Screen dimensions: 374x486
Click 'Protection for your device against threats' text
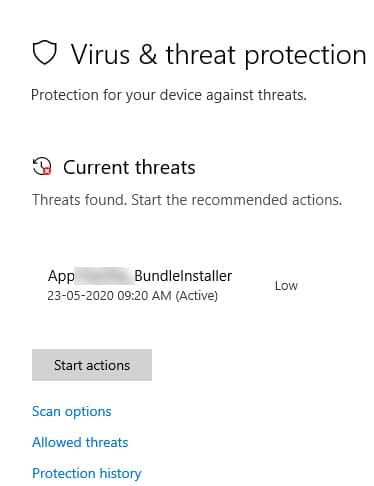[169, 95]
